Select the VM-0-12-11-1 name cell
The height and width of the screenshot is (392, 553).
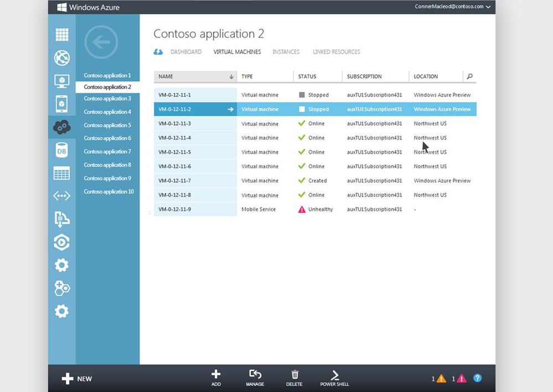pyautogui.click(x=195, y=95)
